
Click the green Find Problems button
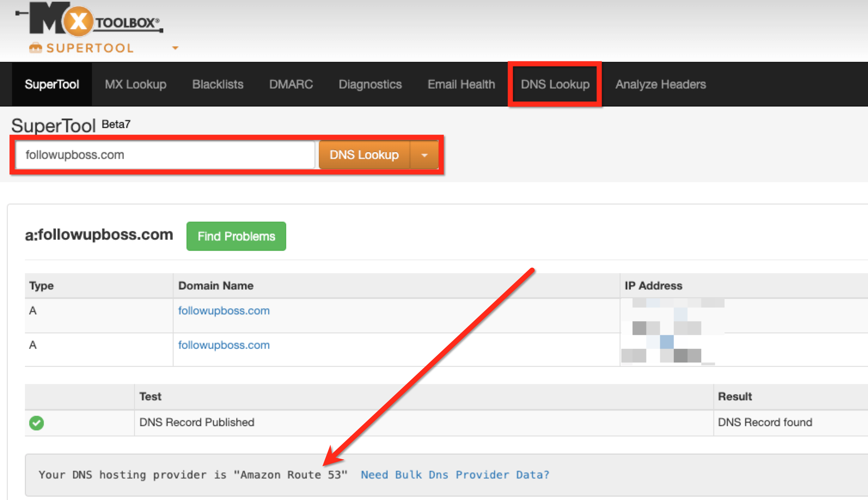tap(236, 236)
